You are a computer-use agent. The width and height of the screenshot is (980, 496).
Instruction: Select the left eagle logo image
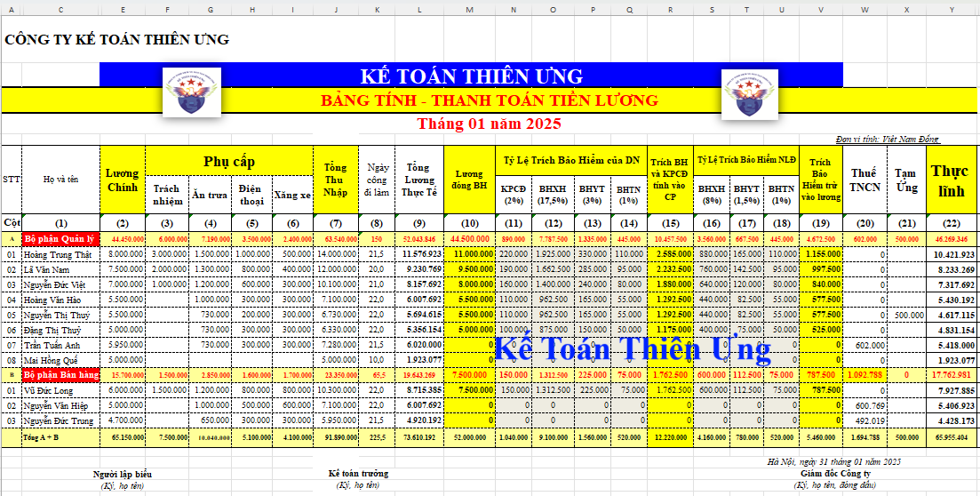pos(191,92)
